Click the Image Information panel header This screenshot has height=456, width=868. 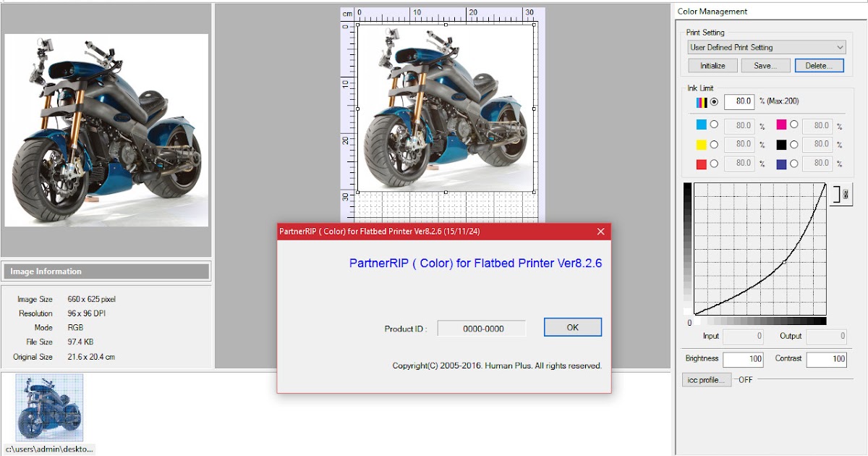pos(106,271)
